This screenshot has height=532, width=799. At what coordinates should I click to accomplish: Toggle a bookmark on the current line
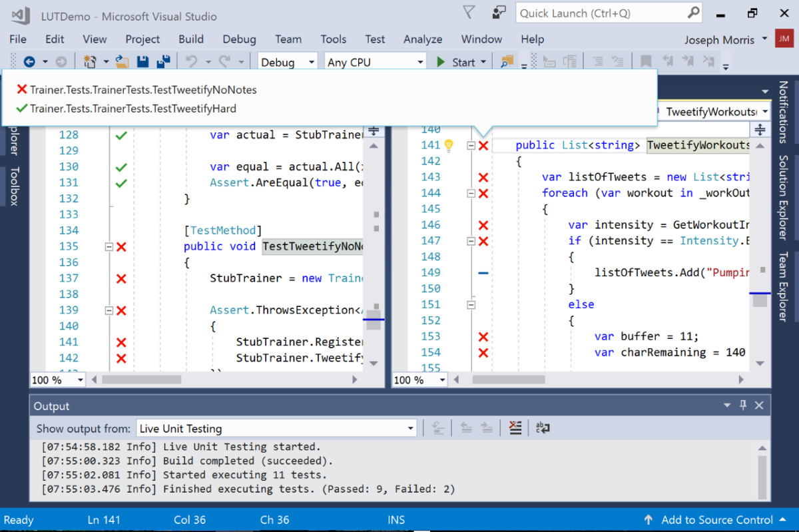point(646,61)
